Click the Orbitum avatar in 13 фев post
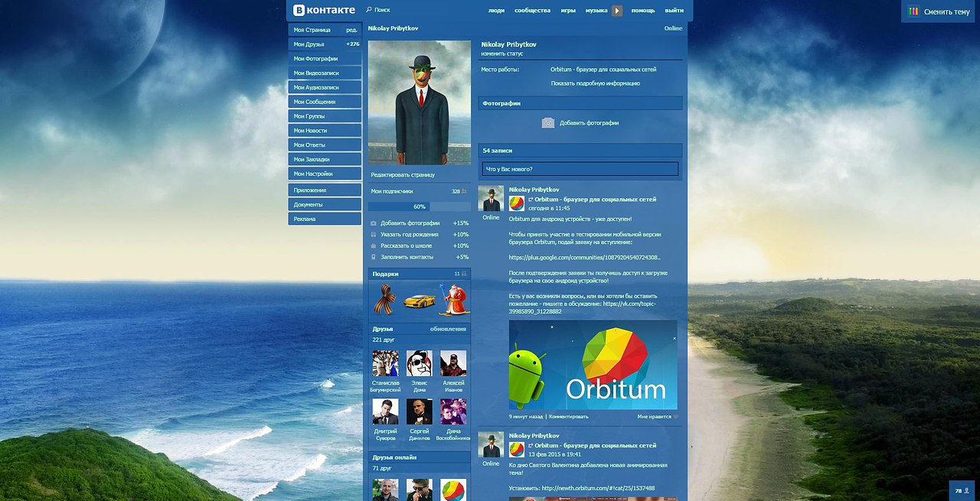 pos(517,449)
